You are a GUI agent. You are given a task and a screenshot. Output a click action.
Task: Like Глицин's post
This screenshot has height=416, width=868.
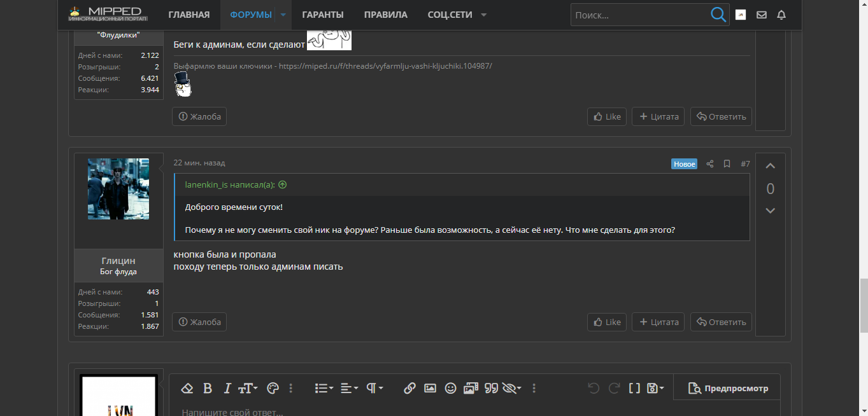pyautogui.click(x=607, y=322)
